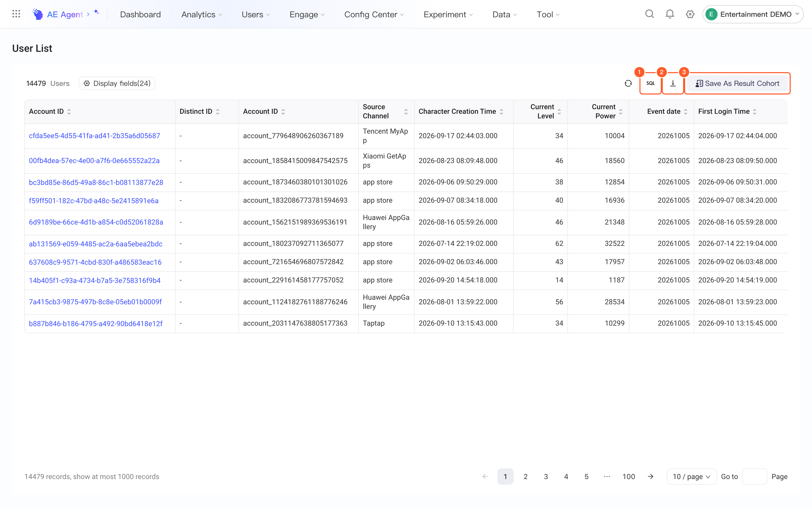812x508 pixels.
Task: Open the Data menu
Action: pyautogui.click(x=505, y=14)
